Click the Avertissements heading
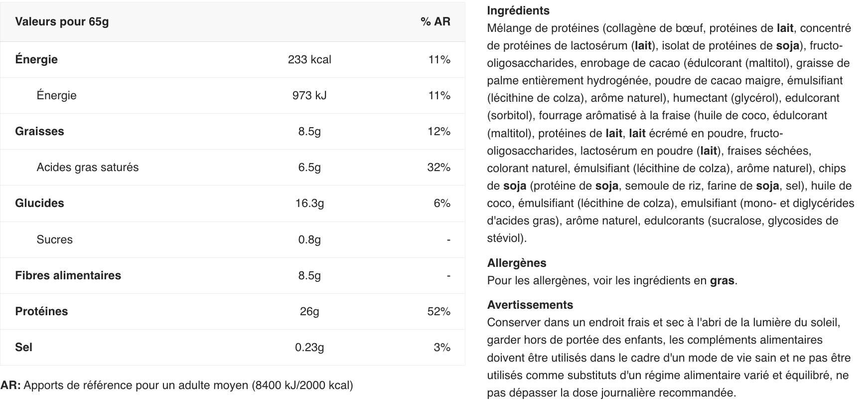Viewport: 868px width, 409px height. click(x=530, y=305)
